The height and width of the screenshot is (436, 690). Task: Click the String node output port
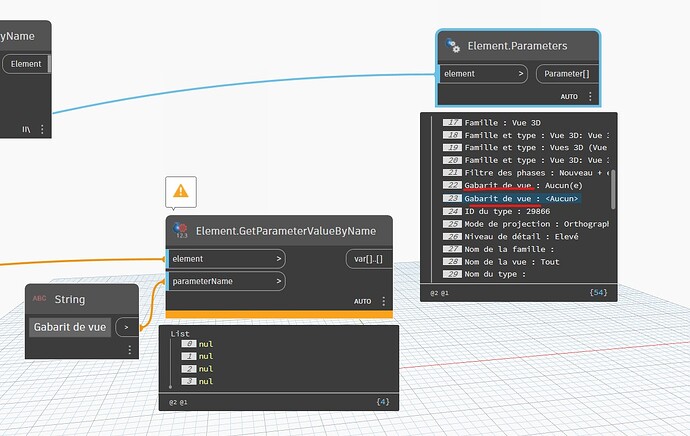click(127, 327)
